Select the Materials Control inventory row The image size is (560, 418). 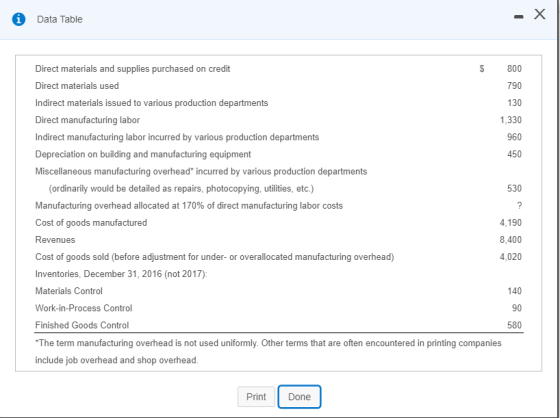click(279, 291)
